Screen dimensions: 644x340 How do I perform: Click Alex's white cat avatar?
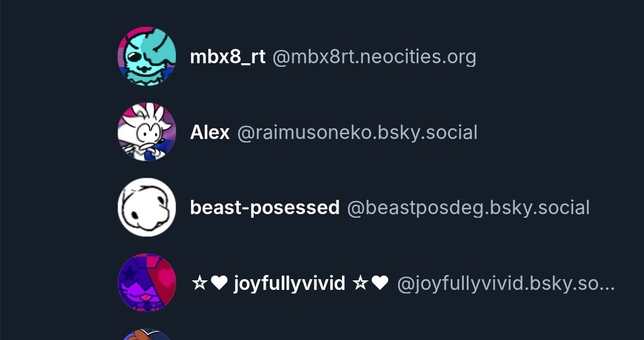tap(147, 132)
